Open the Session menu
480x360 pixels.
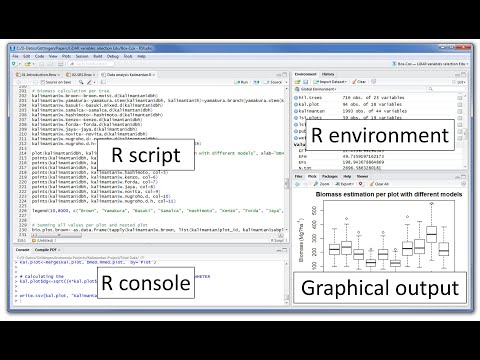pos(82,56)
